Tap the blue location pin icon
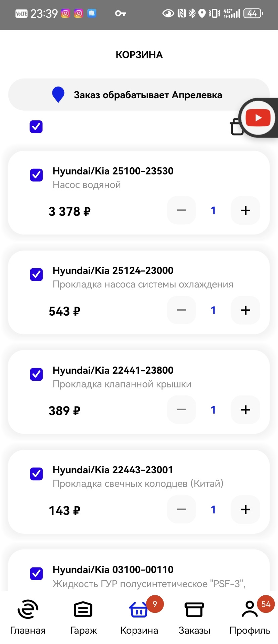Image resolution: width=278 pixels, height=644 pixels. pyautogui.click(x=58, y=95)
